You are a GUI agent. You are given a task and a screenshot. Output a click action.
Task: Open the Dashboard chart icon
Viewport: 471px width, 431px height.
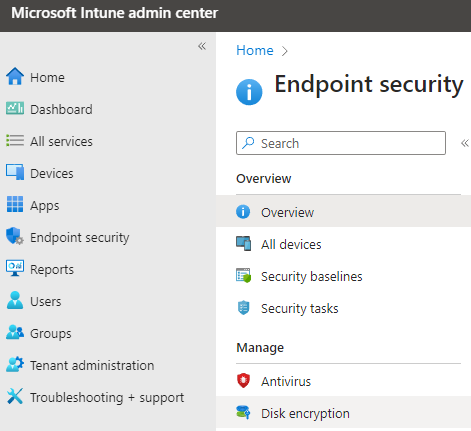pos(15,108)
